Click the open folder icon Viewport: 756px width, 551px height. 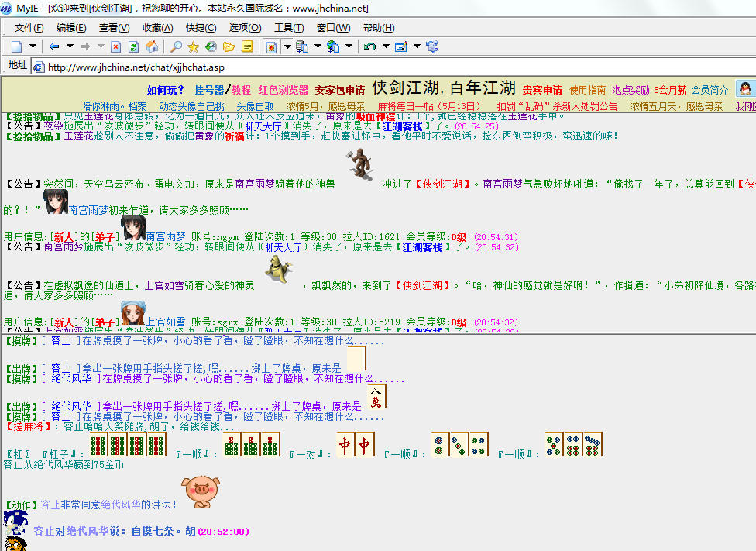tap(229, 46)
